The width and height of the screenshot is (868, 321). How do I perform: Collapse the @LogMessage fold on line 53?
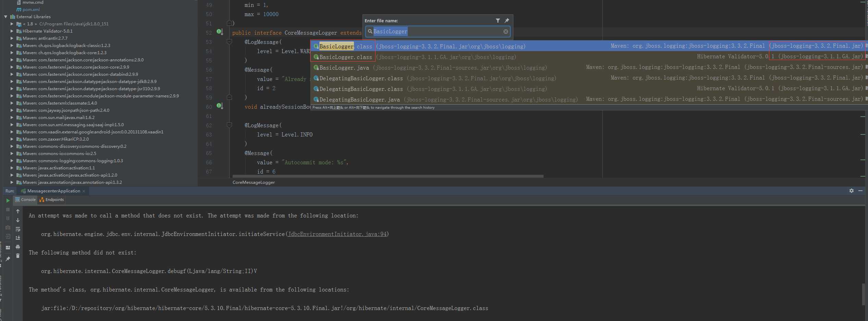229,42
